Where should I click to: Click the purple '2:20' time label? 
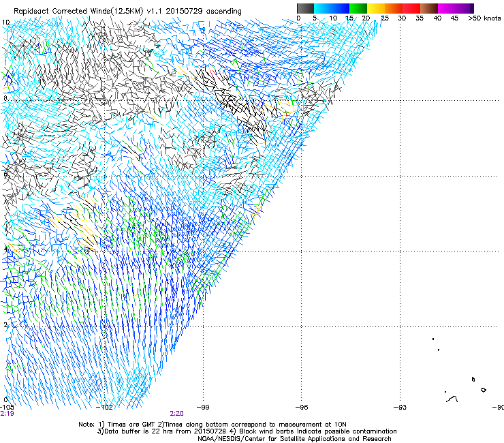(177, 414)
